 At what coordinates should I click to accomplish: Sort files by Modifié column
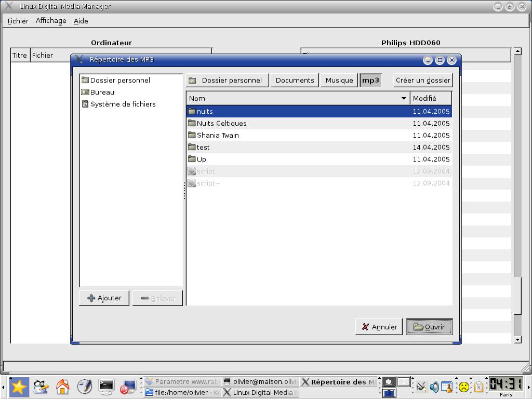tap(431, 98)
